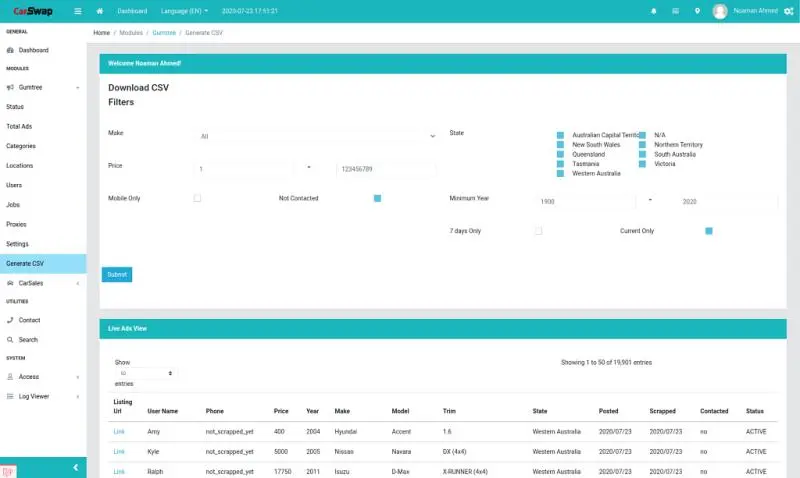Open the notifications bell icon
The image size is (800, 478).
pos(654,11)
